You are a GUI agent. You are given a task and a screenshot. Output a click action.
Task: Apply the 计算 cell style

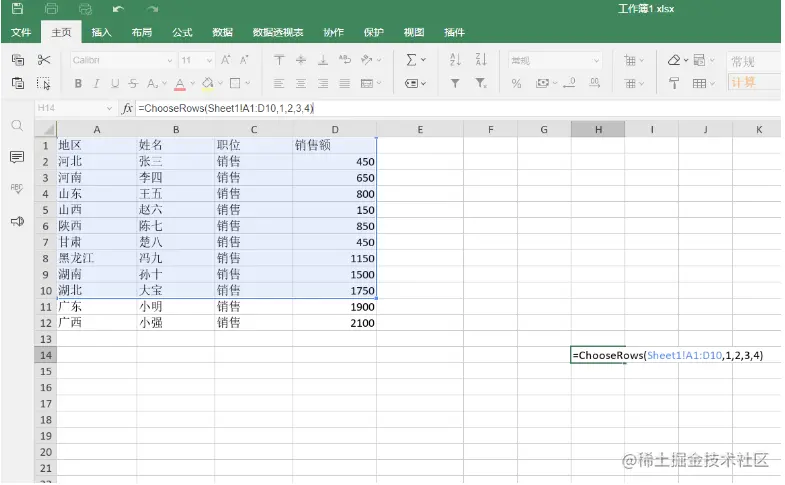pos(754,82)
